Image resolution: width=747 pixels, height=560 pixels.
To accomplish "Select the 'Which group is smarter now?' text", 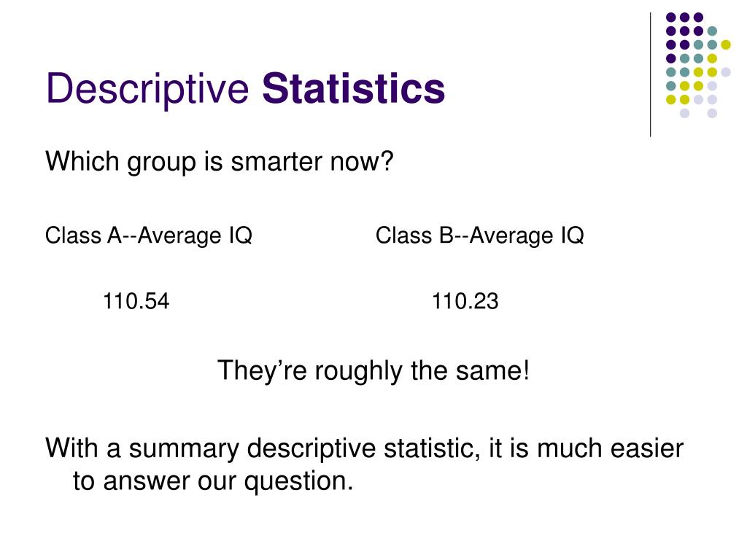I will point(220,162).
